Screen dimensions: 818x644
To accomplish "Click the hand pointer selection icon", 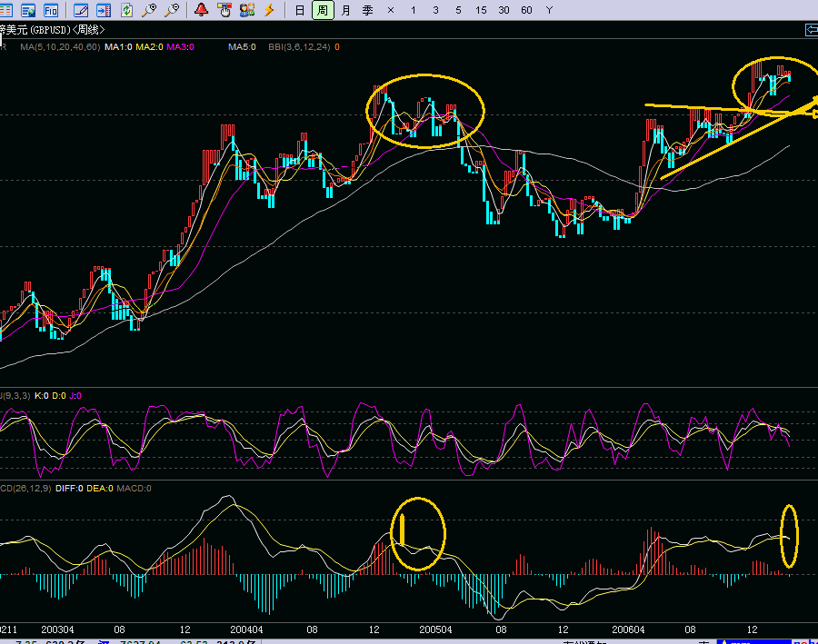I will (x=224, y=10).
